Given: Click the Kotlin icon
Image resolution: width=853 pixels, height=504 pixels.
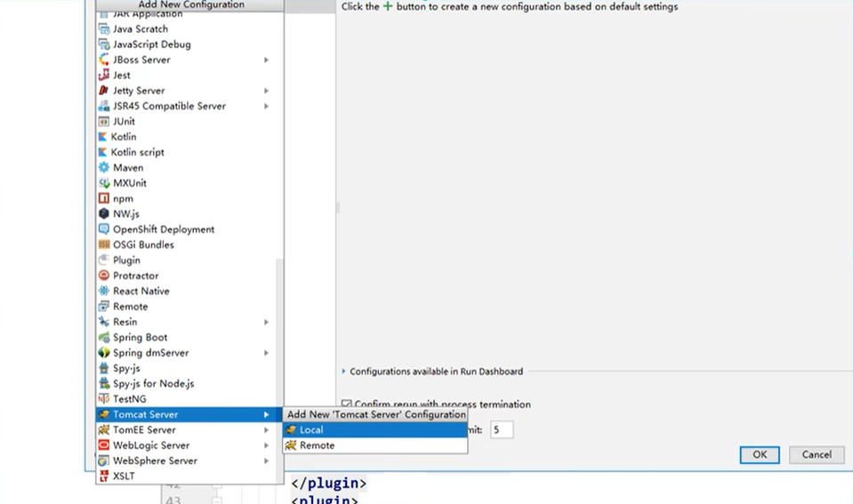Looking at the screenshot, I should (103, 137).
